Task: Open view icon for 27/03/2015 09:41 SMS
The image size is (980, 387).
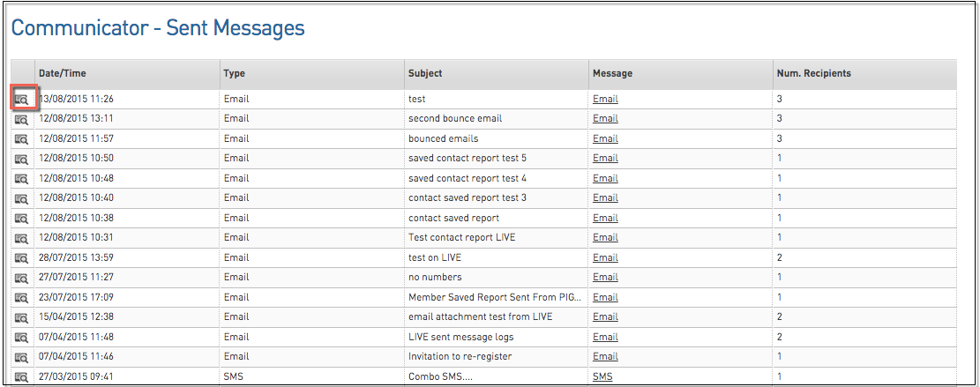Action: [x=22, y=377]
